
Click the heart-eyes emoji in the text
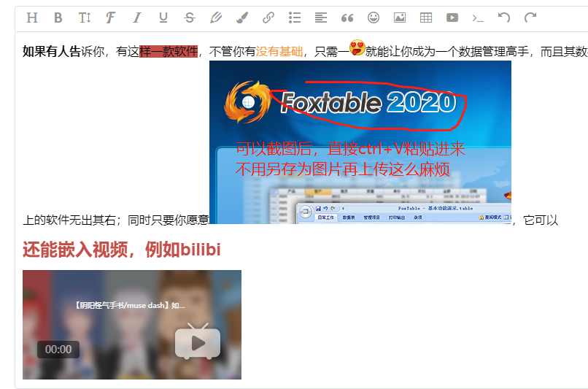357,47
